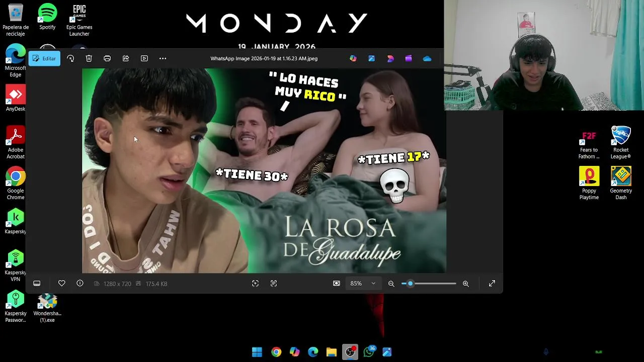Select the Microsoft Edge desktop shortcut
Image resolution: width=644 pixels, height=362 pixels.
(x=16, y=61)
